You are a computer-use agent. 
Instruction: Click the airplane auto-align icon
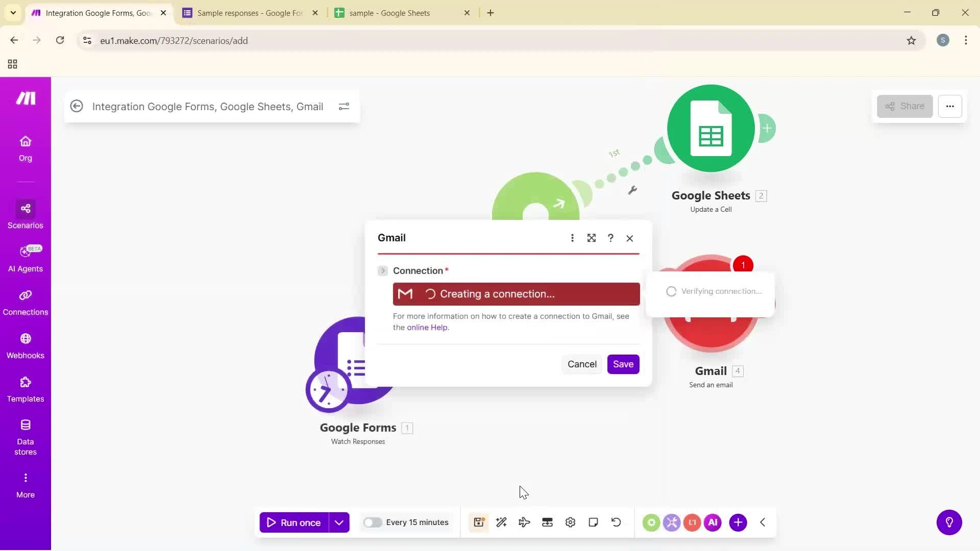pyautogui.click(x=524, y=522)
